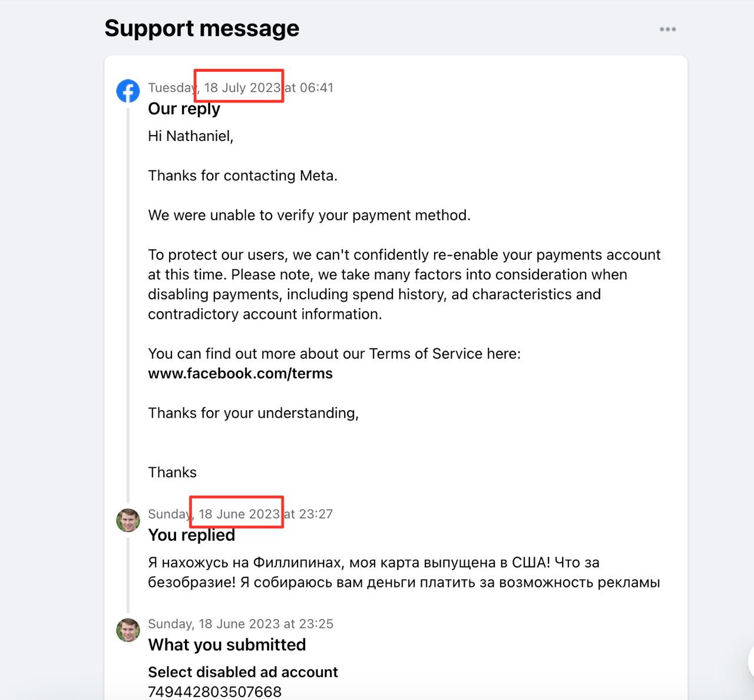Click the Thanks for your understanding line

tap(253, 413)
